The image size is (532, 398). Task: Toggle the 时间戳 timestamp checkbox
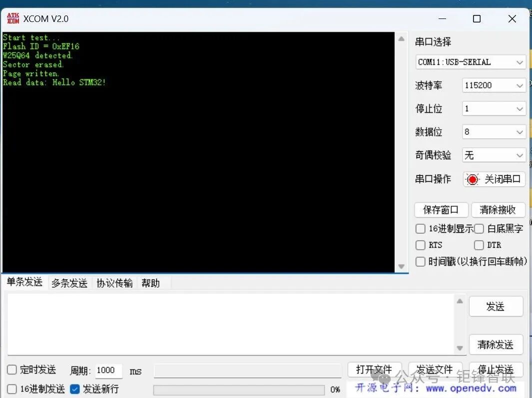pyautogui.click(x=421, y=262)
